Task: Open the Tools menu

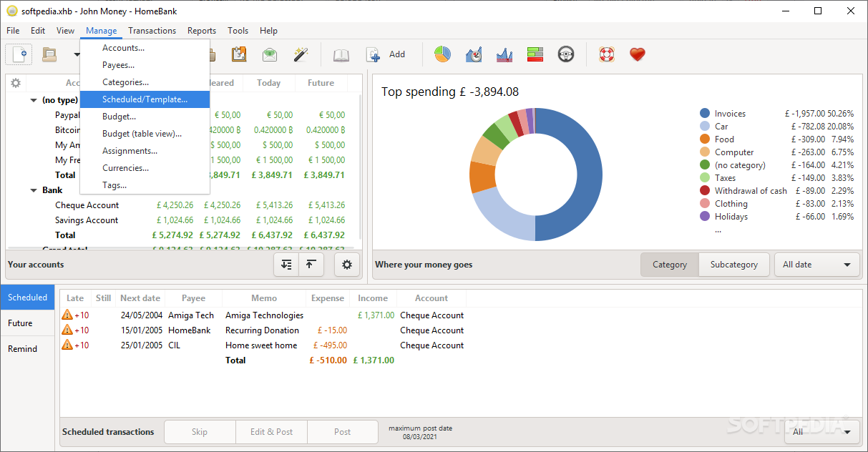Action: (x=238, y=31)
